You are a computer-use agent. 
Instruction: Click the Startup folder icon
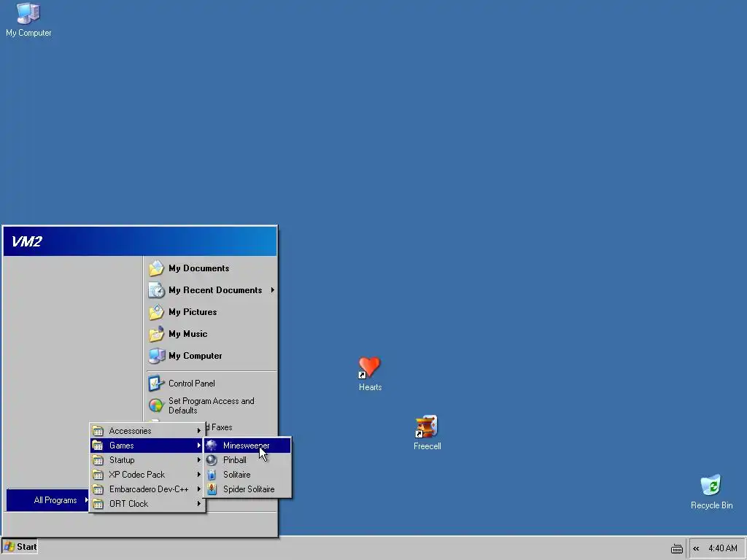tap(98, 460)
